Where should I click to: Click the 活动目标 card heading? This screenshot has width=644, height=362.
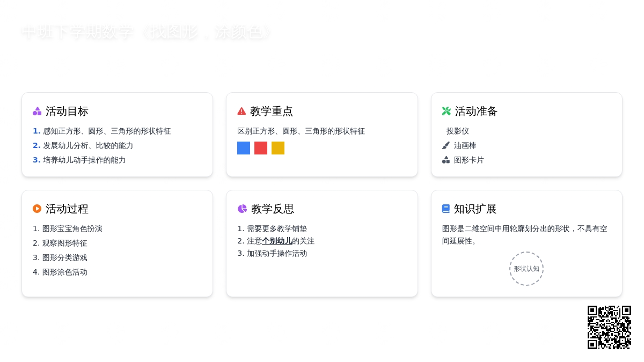67,111
